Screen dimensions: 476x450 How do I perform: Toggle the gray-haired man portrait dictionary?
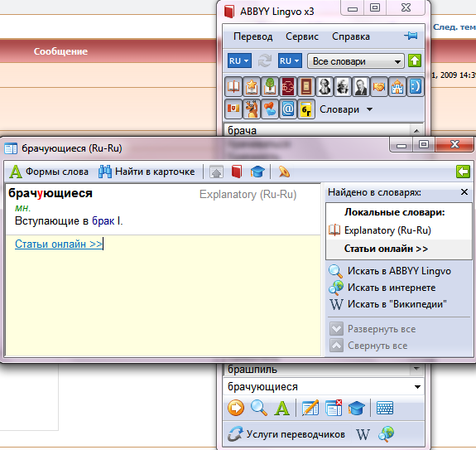click(343, 86)
